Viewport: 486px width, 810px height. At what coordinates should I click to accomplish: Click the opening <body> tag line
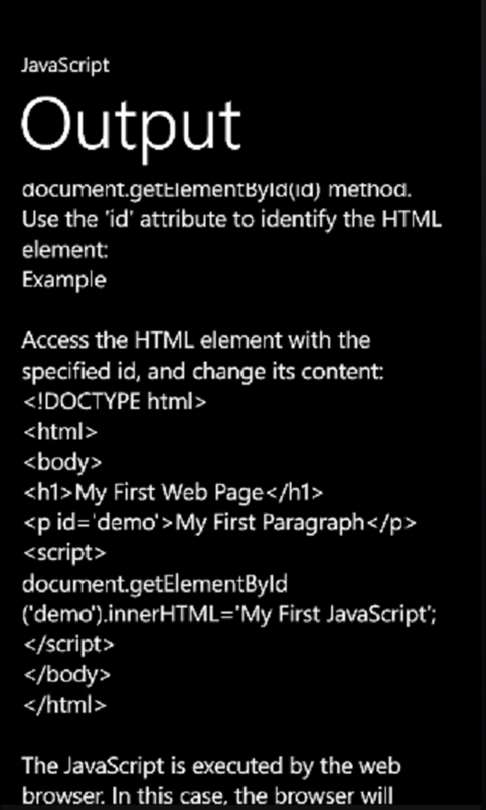point(62,462)
